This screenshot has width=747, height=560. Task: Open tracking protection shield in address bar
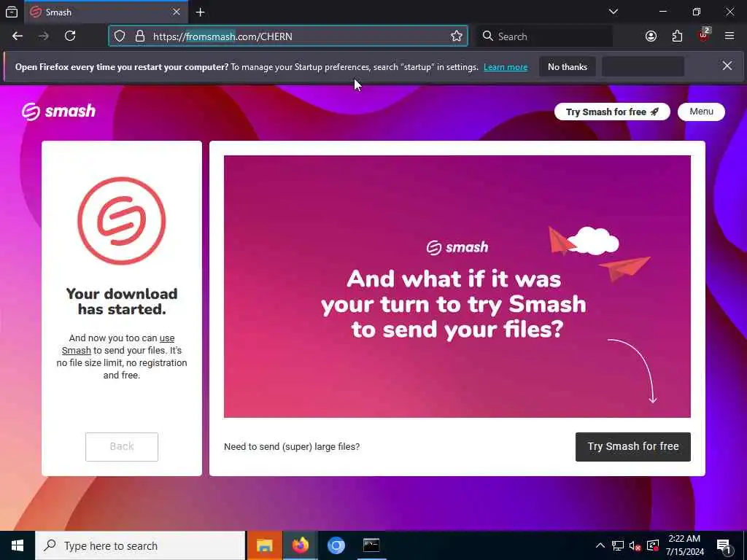click(120, 36)
